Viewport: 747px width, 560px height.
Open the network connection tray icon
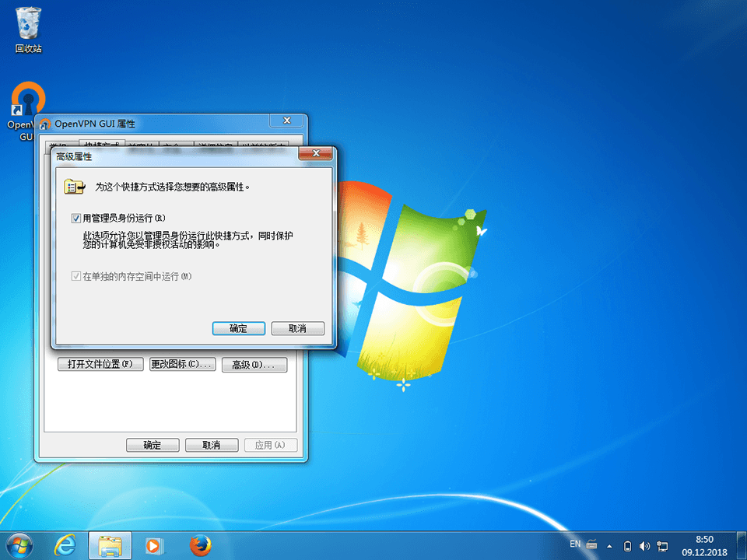pos(662,546)
